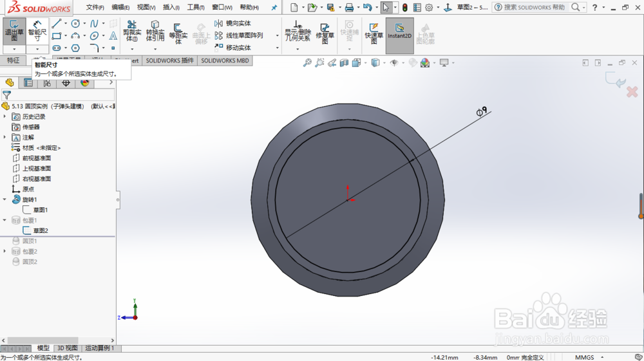This screenshot has height=361, width=644.
Task: Click the Exit Sketch (退出草图) icon
Action: [x=14, y=31]
